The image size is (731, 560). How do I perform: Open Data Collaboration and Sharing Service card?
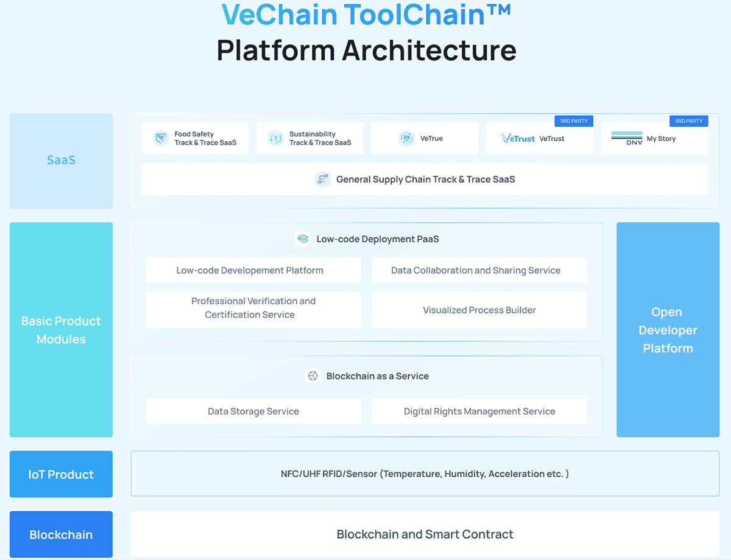[479, 270]
